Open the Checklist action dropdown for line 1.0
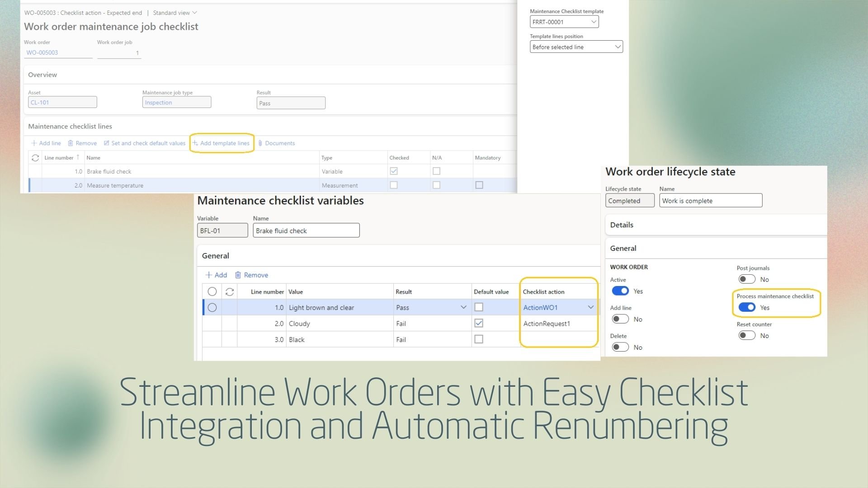This screenshot has height=488, width=868. pos(590,307)
